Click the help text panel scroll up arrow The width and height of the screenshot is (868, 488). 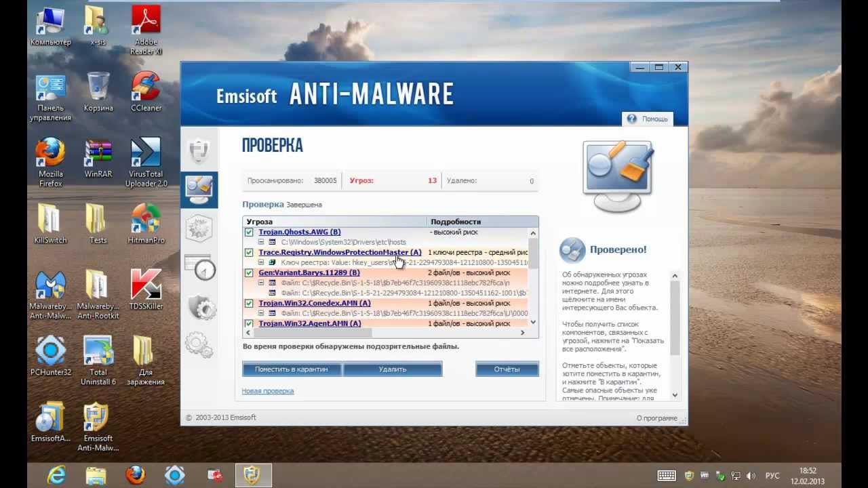[675, 275]
